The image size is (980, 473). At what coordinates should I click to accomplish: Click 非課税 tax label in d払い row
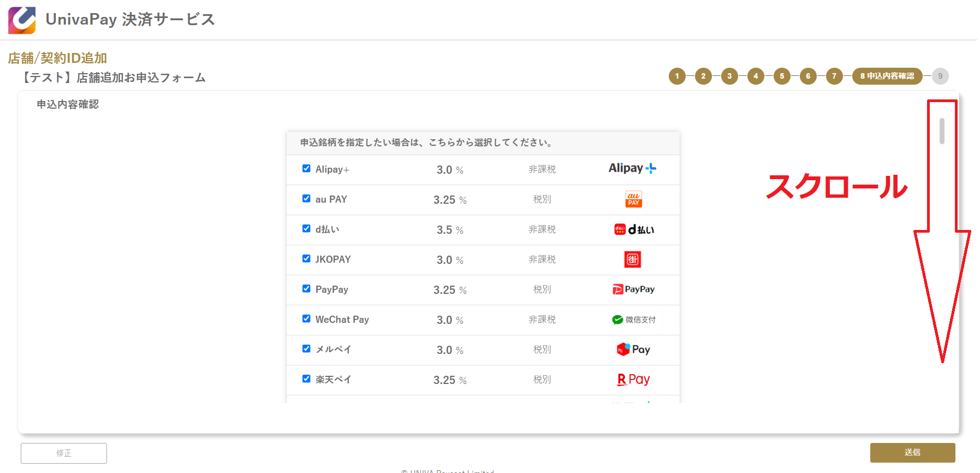(542, 229)
